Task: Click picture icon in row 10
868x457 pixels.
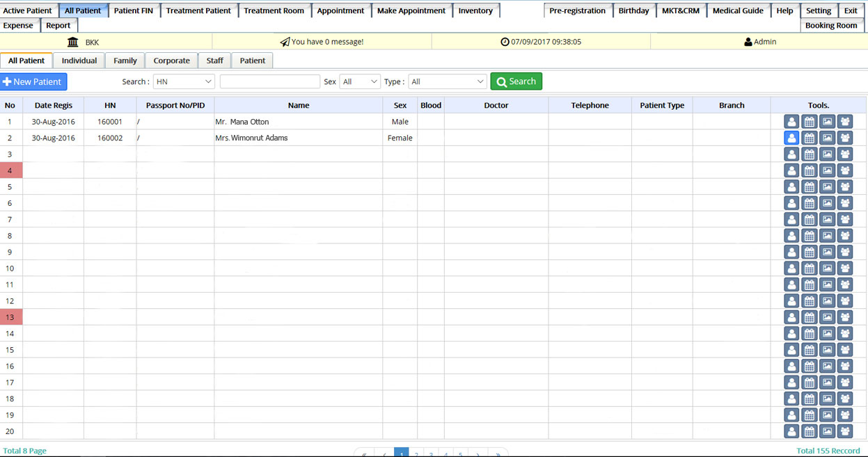Action: 827,268
